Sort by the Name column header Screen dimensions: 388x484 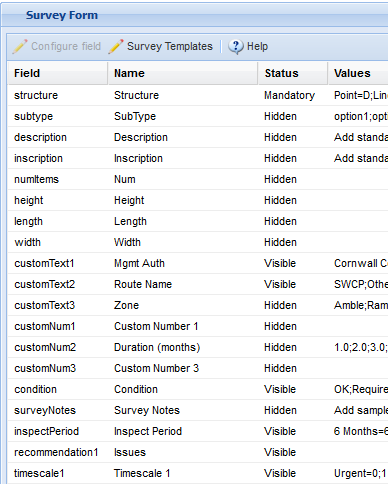click(183, 73)
